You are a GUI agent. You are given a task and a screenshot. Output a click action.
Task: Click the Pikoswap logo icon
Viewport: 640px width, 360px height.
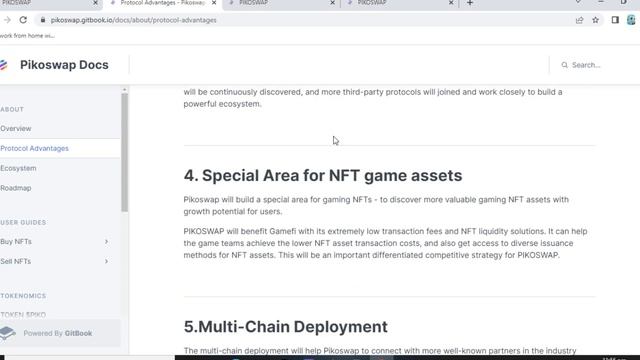(4, 65)
